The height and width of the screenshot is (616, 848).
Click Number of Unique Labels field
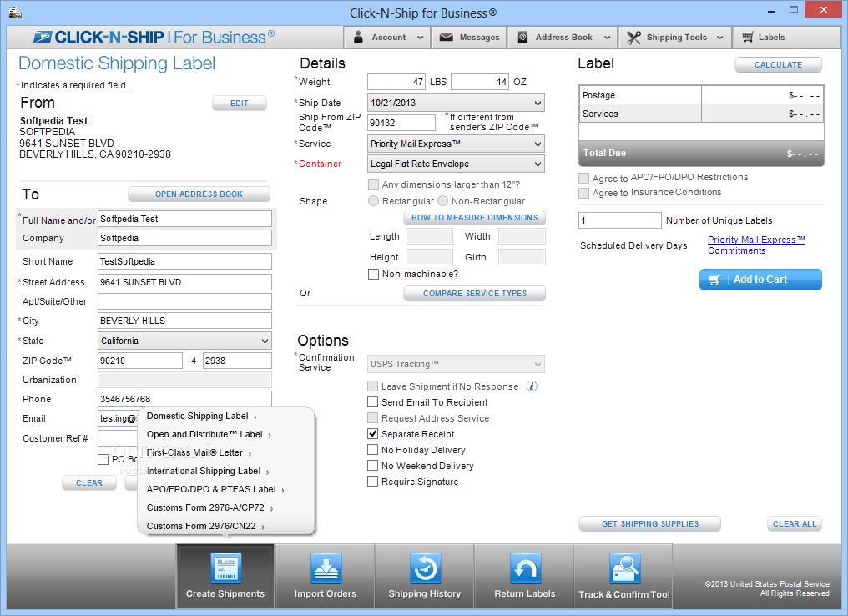pyautogui.click(x=620, y=220)
